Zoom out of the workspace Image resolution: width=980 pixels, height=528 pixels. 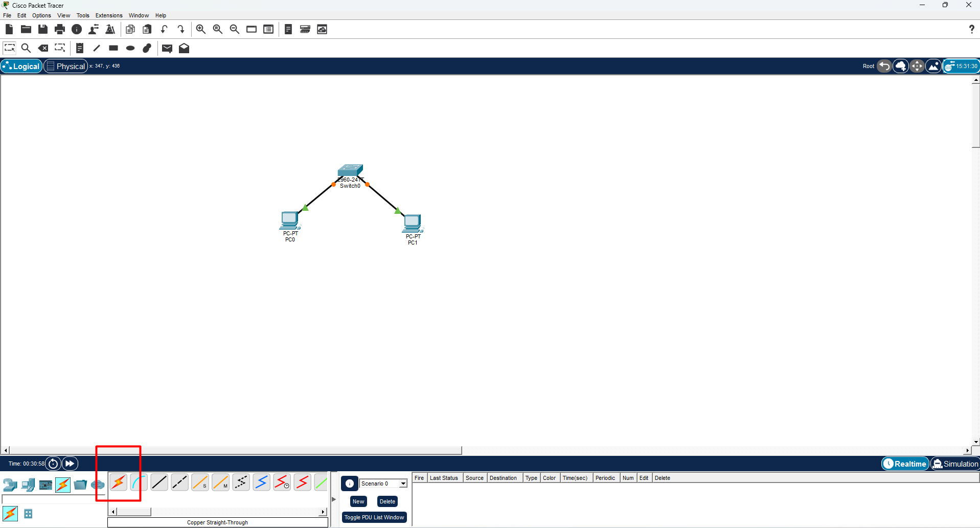click(235, 29)
